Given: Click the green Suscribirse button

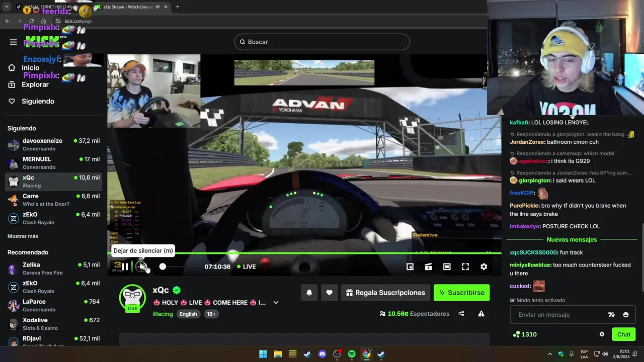Looking at the screenshot, I should 462,293.
